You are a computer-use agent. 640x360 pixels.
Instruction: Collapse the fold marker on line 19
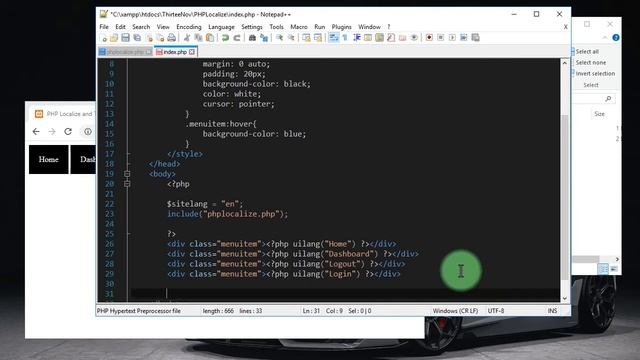127,174
